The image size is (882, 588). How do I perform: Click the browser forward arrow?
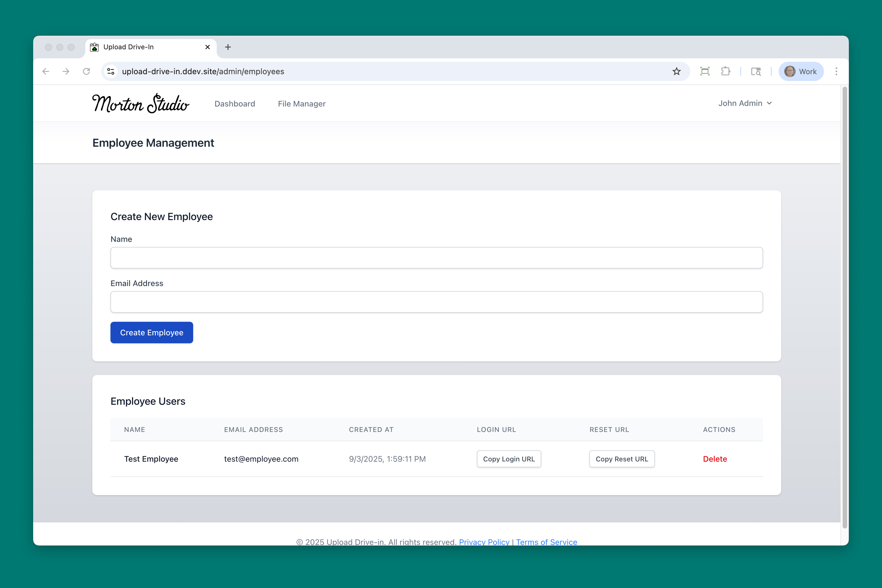click(x=66, y=71)
